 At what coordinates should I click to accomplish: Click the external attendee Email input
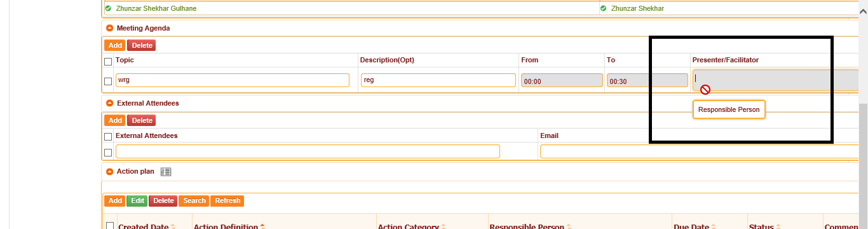[x=699, y=151]
